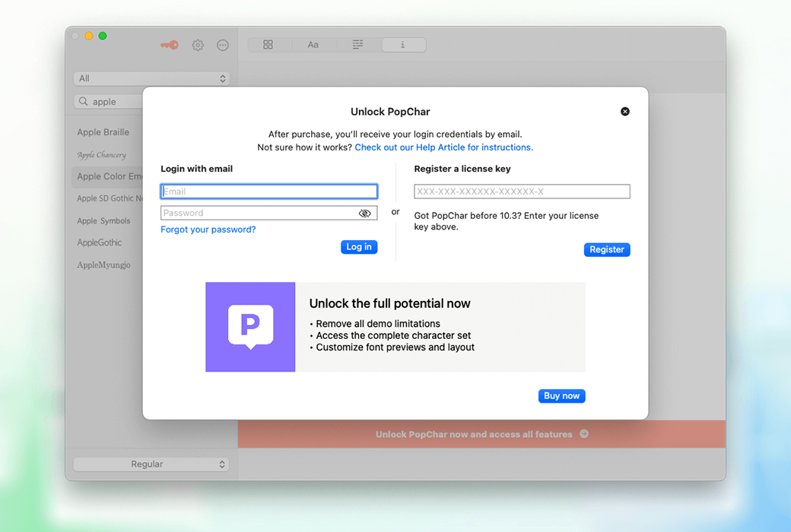Click the license key input field

(x=522, y=192)
